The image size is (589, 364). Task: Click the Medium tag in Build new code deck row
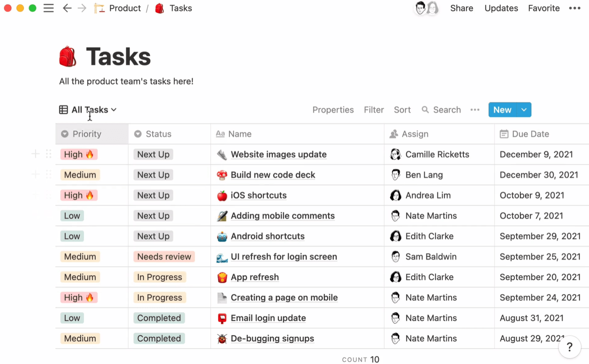(80, 175)
